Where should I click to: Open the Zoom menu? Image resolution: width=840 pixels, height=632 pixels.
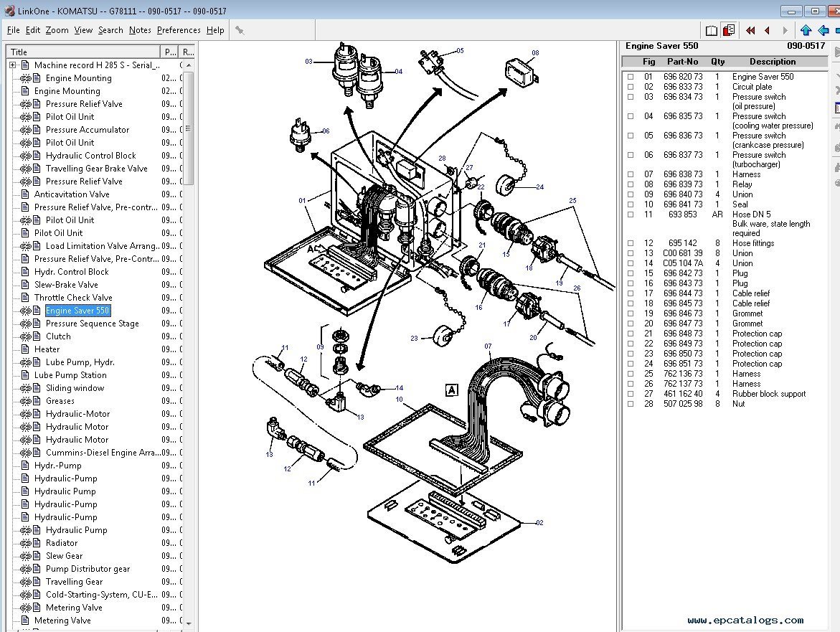click(x=57, y=30)
